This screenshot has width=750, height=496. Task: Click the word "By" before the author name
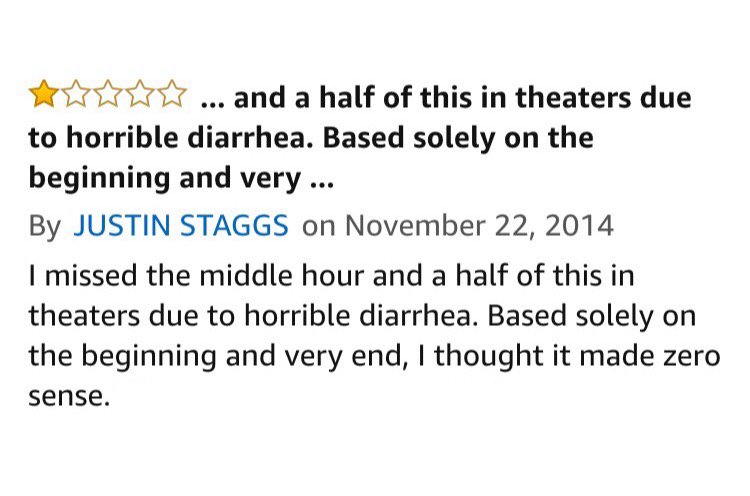pos(44,226)
